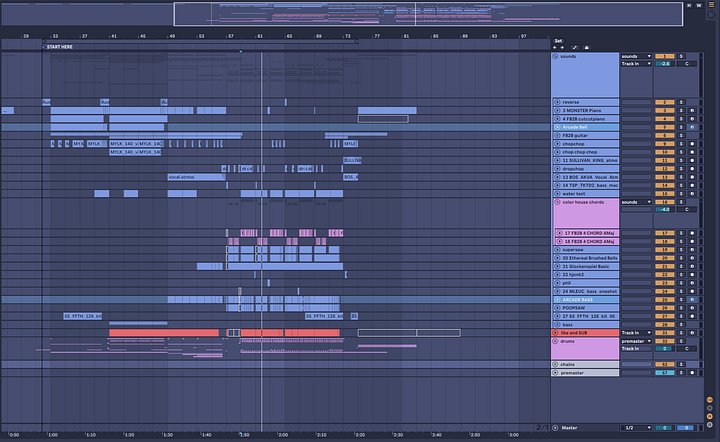Click the previous locator arrow under Set
The height and width of the screenshot is (442, 720).
click(556, 48)
